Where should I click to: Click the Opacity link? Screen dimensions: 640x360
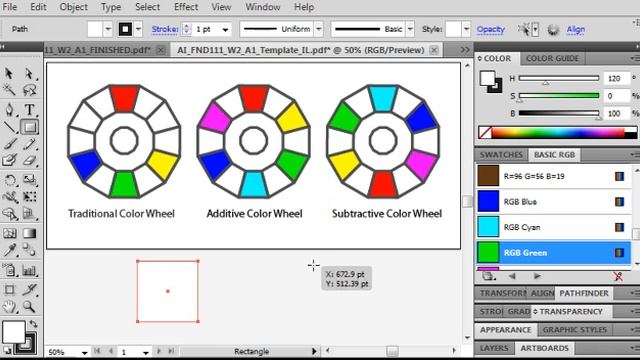pos(491,29)
